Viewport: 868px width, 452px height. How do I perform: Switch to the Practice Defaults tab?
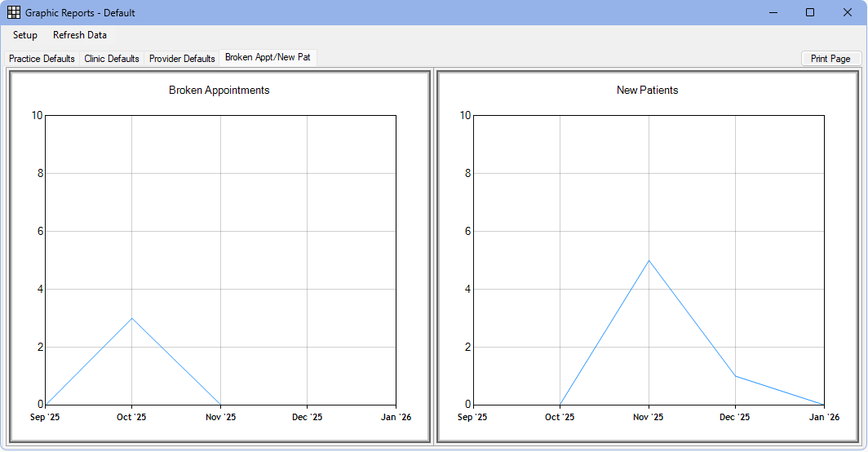[x=42, y=59]
